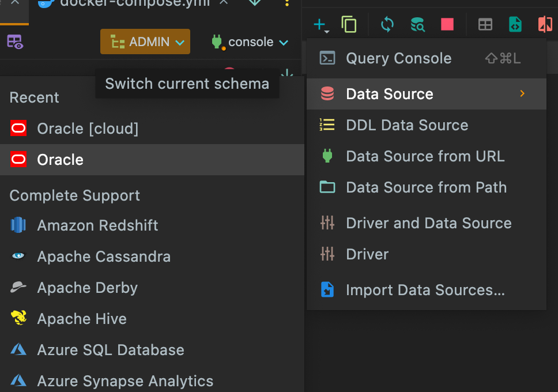Image resolution: width=558 pixels, height=392 pixels.
Task: Open Data Source Properties icon
Action: pyautogui.click(x=417, y=25)
